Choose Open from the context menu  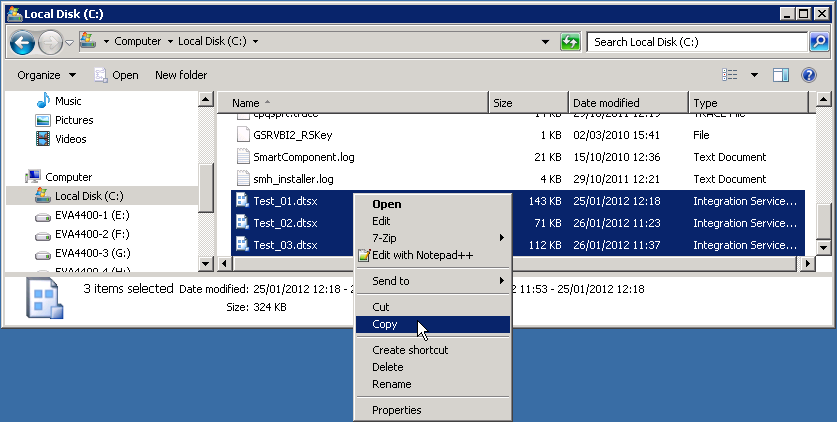click(x=433, y=204)
